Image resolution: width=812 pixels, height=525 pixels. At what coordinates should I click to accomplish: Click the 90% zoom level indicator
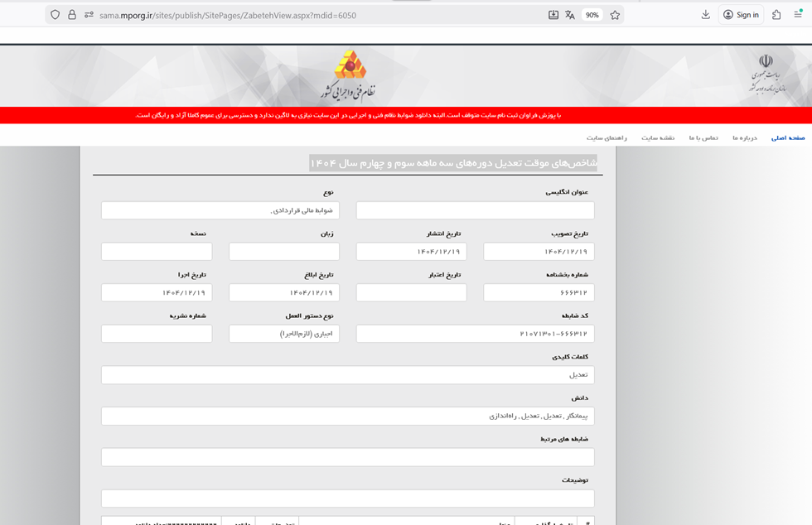[592, 15]
